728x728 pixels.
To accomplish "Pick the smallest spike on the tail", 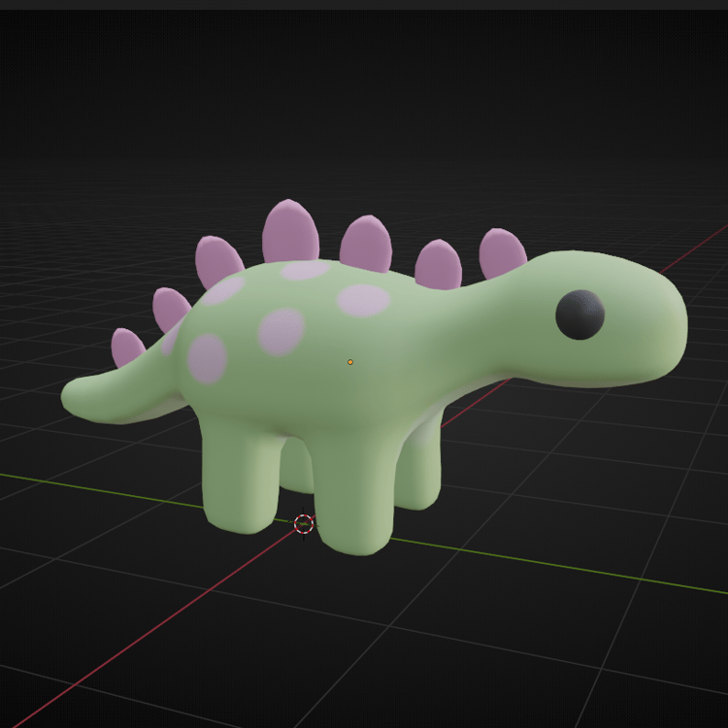I will 126,346.
